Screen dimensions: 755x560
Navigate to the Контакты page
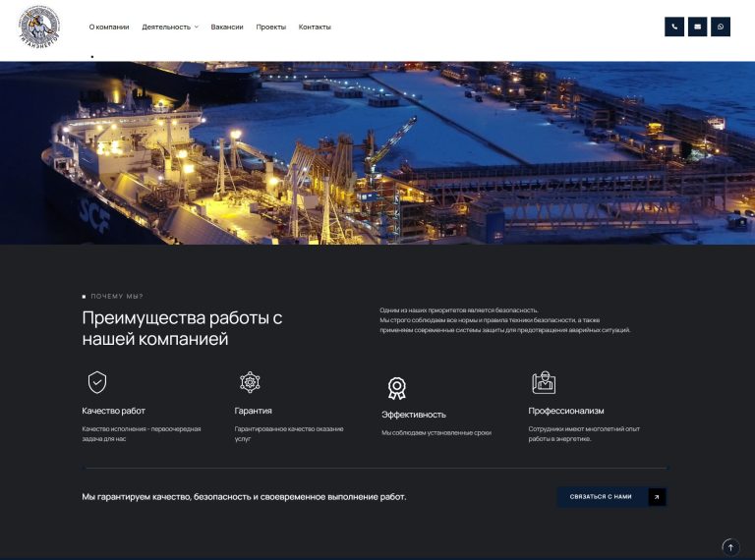click(315, 27)
